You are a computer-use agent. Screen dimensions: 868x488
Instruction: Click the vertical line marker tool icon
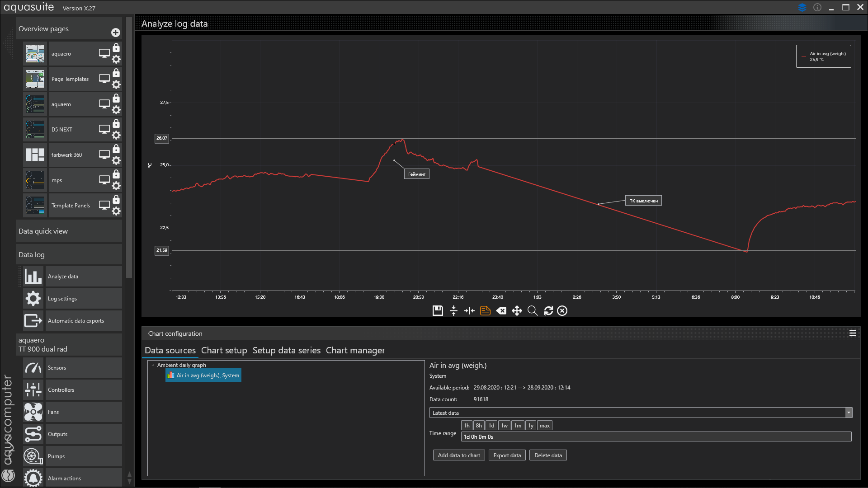coord(469,311)
